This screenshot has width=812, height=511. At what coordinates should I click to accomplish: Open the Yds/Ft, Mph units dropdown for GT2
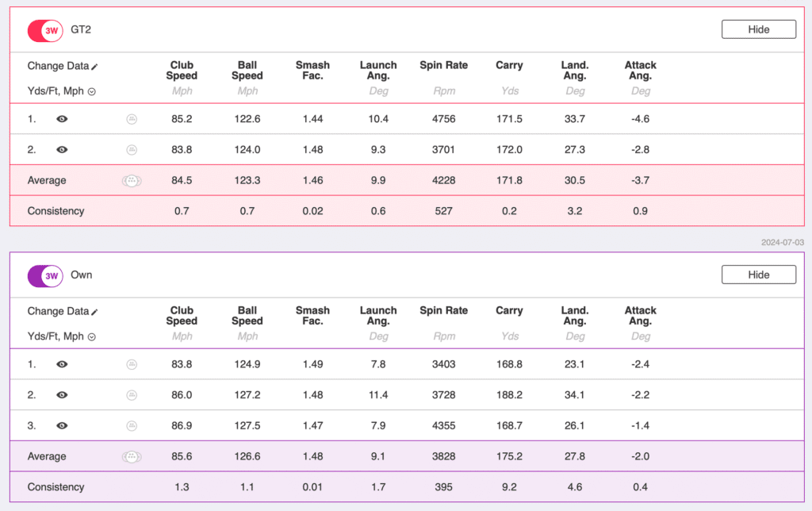pyautogui.click(x=92, y=92)
